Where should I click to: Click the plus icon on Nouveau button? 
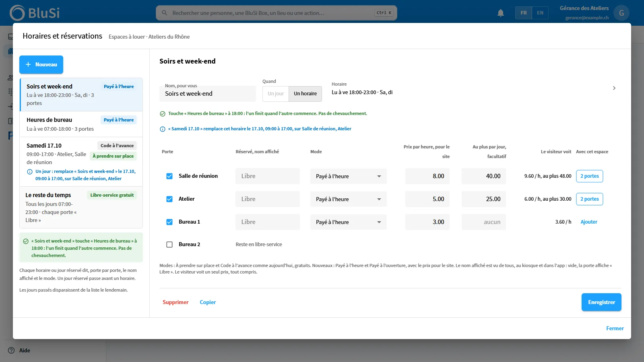click(28, 64)
